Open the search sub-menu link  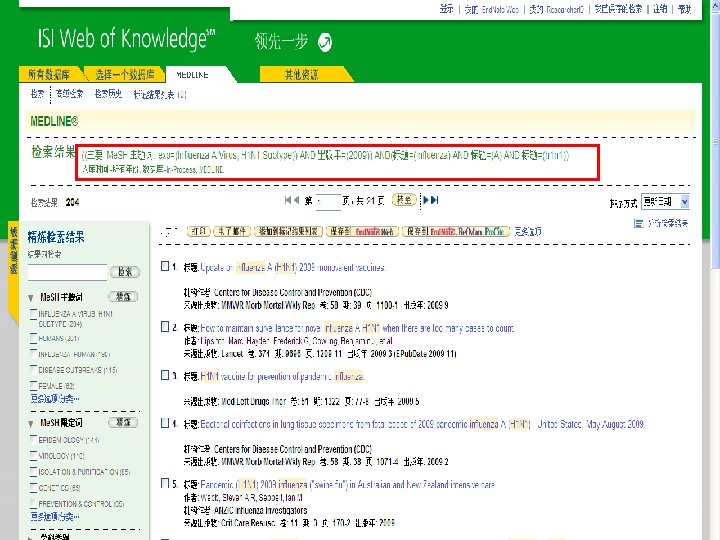37,94
